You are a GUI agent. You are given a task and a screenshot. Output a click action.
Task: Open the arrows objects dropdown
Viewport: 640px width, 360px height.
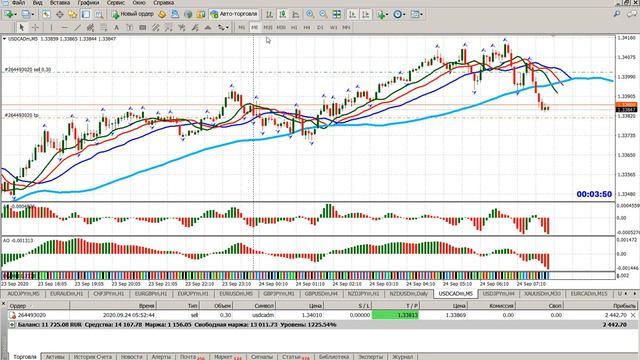(223, 27)
